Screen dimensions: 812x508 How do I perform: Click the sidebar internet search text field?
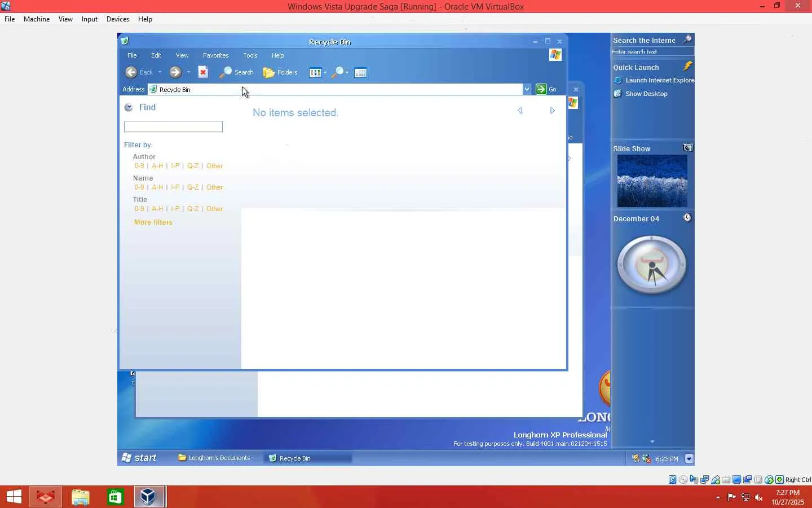pyautogui.click(x=652, y=52)
